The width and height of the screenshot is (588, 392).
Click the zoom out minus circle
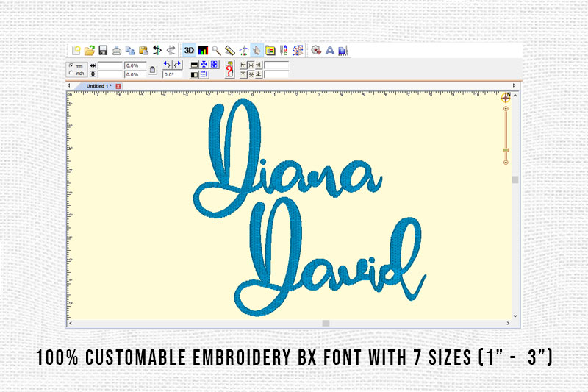click(x=506, y=162)
